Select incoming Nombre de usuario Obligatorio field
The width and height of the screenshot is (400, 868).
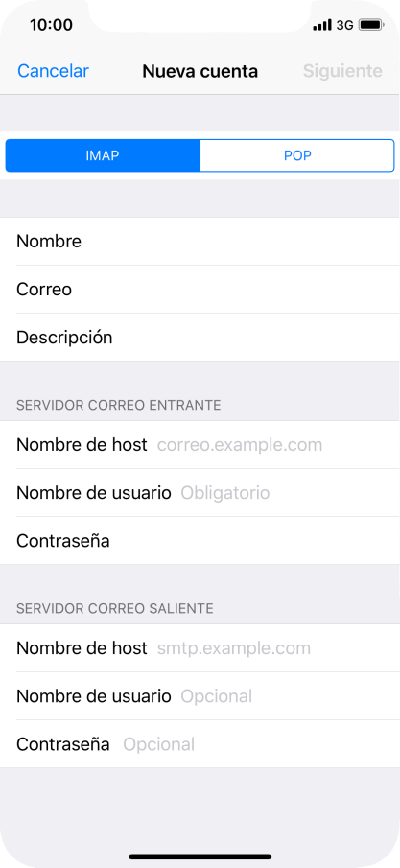click(200, 493)
